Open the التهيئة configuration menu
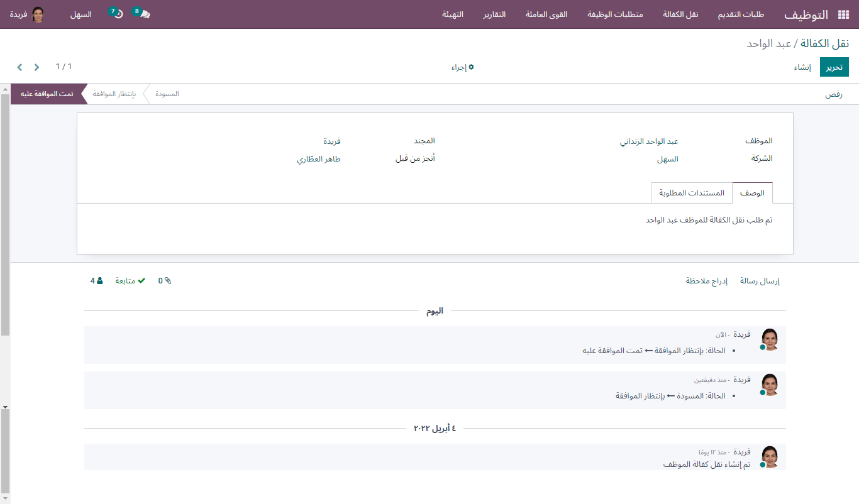This screenshot has width=859, height=504. [453, 14]
